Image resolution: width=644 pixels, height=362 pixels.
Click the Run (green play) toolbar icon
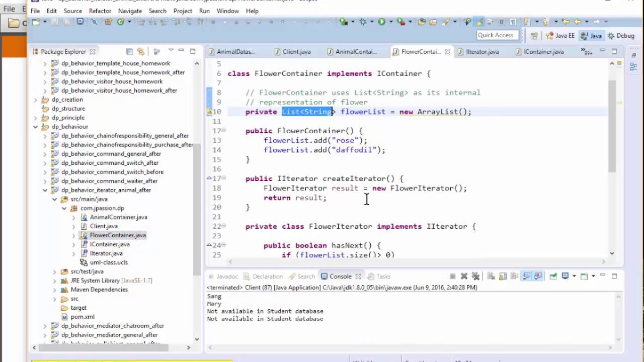pyautogui.click(x=381, y=22)
